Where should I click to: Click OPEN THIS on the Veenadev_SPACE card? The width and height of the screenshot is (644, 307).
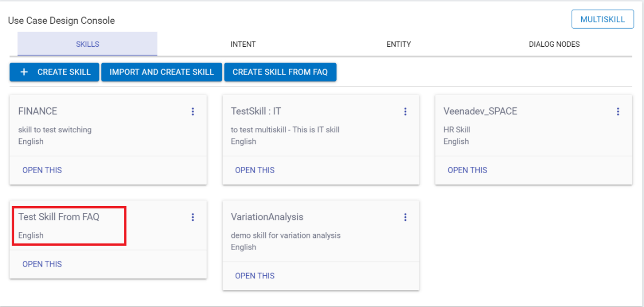click(x=467, y=170)
